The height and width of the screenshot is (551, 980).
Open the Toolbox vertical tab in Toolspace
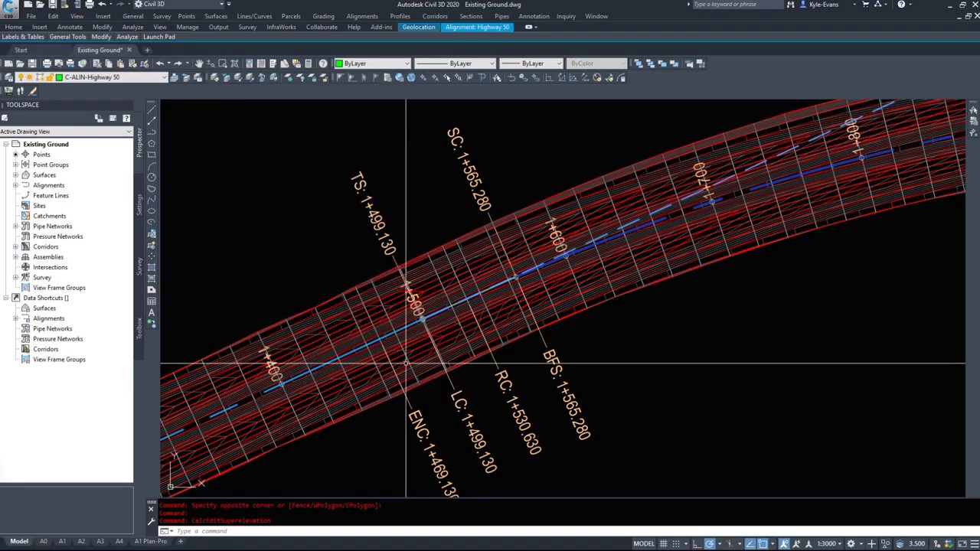click(x=139, y=328)
